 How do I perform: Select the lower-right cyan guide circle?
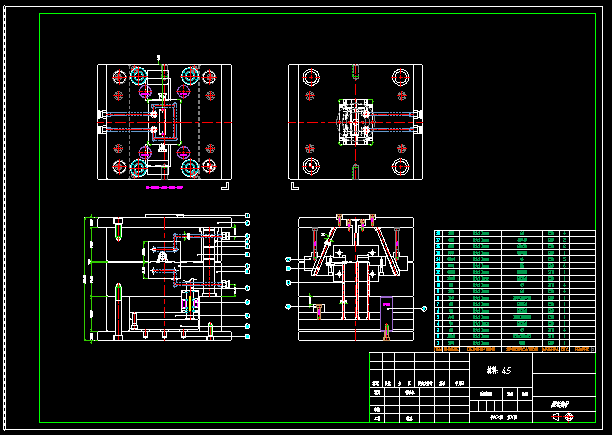[x=190, y=168]
